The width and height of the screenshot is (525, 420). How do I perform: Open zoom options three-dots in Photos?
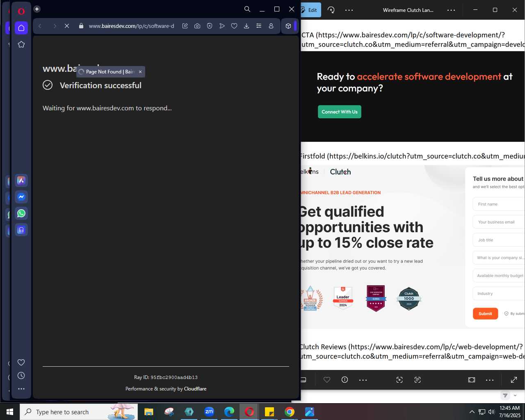click(x=490, y=380)
